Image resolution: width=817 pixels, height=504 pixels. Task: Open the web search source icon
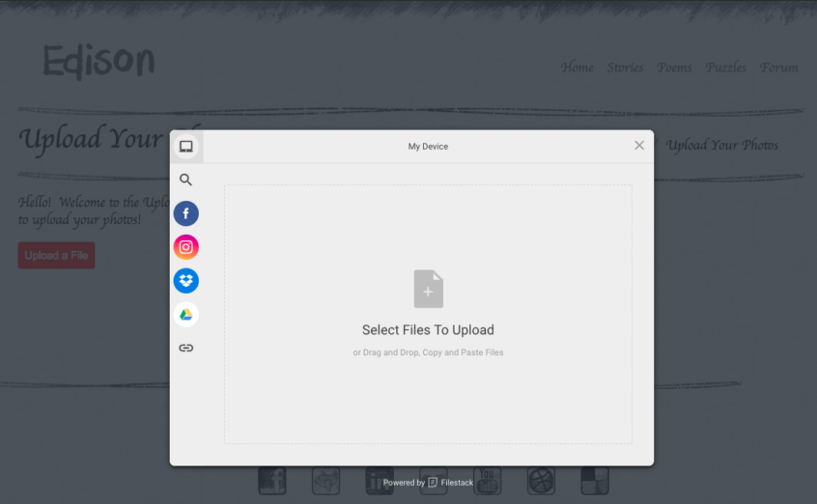[x=186, y=180]
